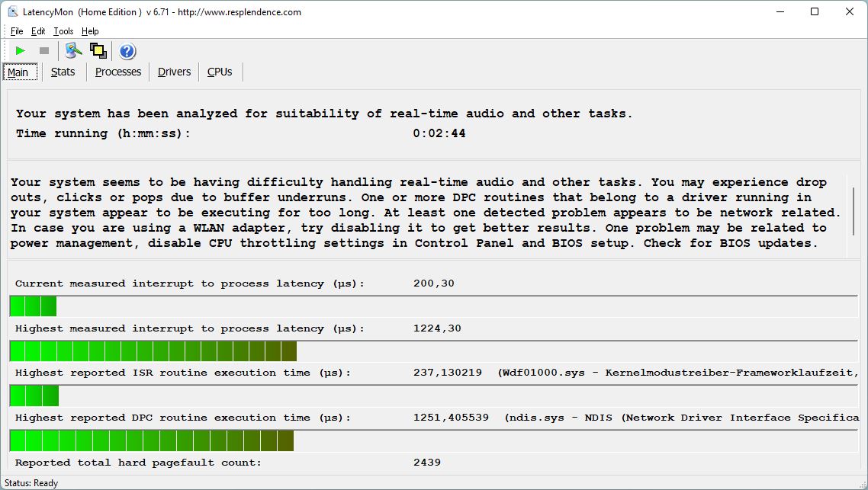Switch to the Processes tab
Screen dimensions: 868x490
[118, 72]
